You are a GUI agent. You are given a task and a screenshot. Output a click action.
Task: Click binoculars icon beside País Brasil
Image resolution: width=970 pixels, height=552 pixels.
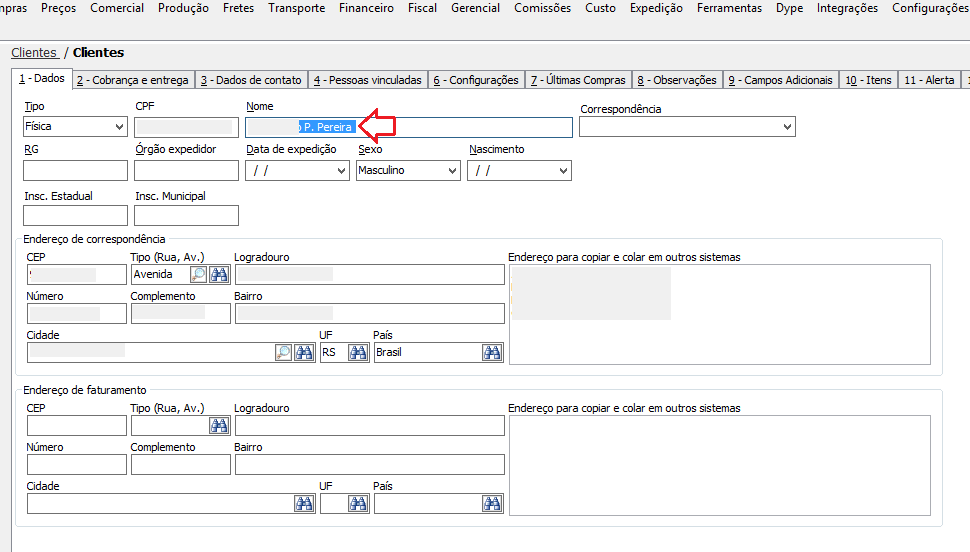tap(492, 352)
